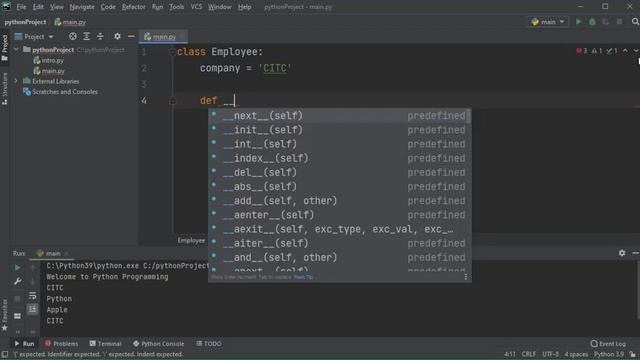The image size is (640, 360).
Task: Open run configuration main dropdown
Action: click(548, 22)
